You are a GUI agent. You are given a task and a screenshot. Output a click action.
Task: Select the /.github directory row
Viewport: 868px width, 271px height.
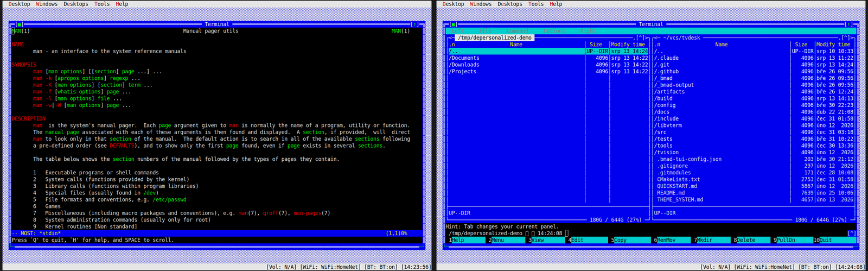point(754,72)
